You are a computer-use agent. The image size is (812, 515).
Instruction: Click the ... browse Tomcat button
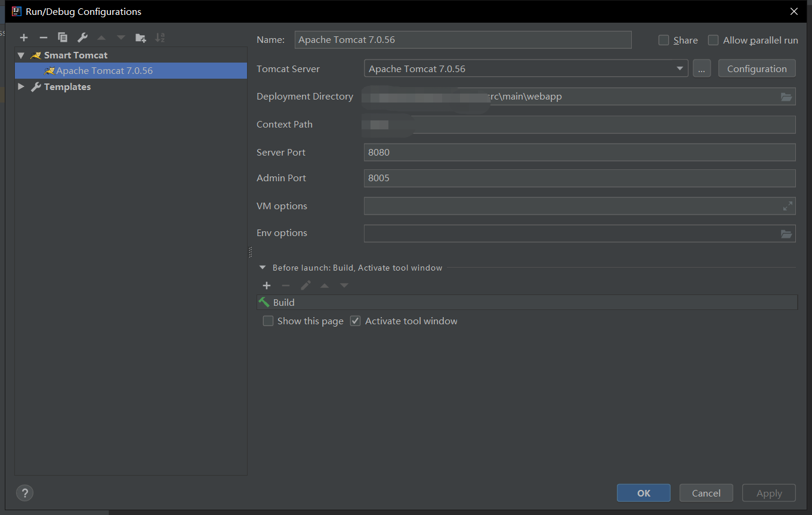tap(702, 69)
